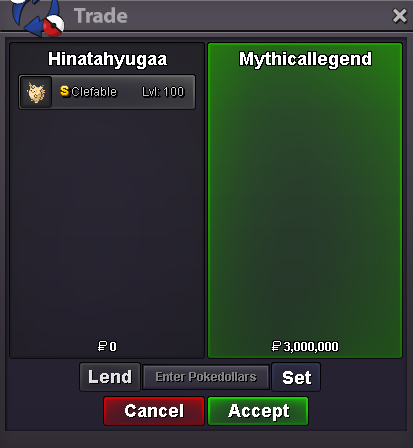
Task: Close the Trade window with X
Action: pyautogui.click(x=399, y=16)
